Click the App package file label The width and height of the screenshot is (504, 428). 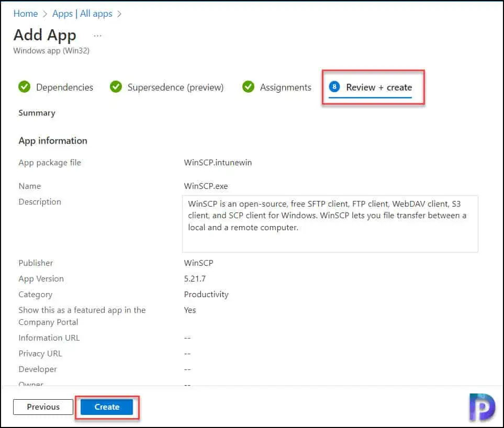tap(50, 163)
